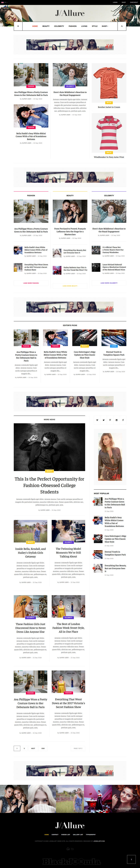
Task: Click LOAD MORE CELEBRITY button
Action: [x=109, y=283]
